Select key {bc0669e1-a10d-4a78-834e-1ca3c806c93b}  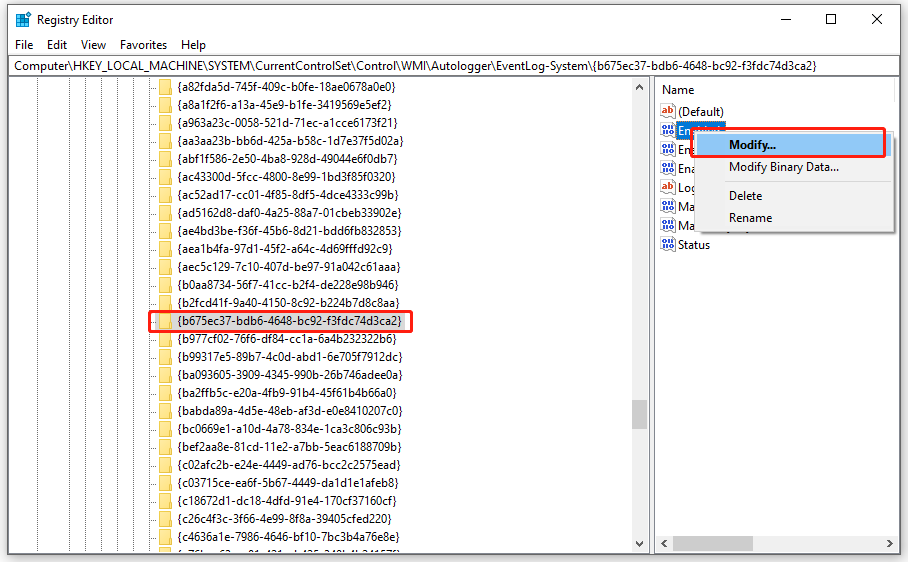coord(289,429)
